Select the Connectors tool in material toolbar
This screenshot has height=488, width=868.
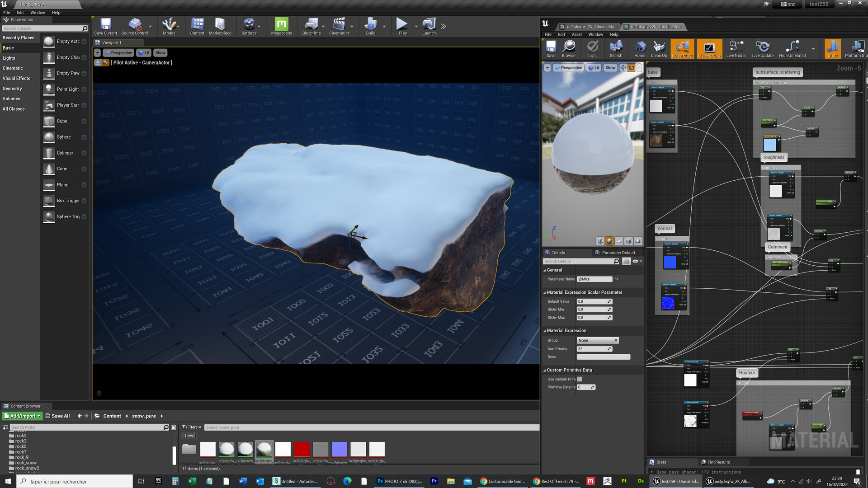pyautogui.click(x=682, y=47)
